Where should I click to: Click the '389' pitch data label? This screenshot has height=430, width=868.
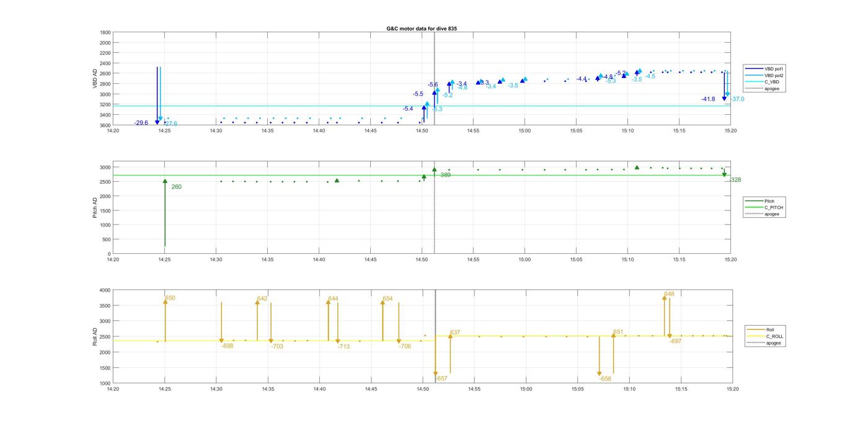(x=445, y=176)
